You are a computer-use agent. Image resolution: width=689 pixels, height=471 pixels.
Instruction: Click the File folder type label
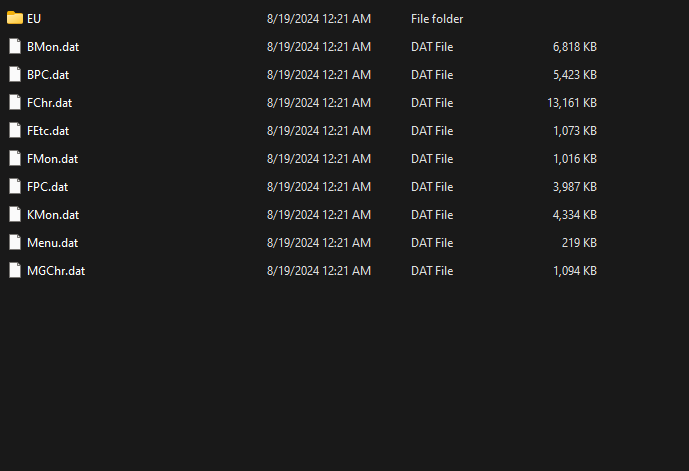(x=437, y=19)
